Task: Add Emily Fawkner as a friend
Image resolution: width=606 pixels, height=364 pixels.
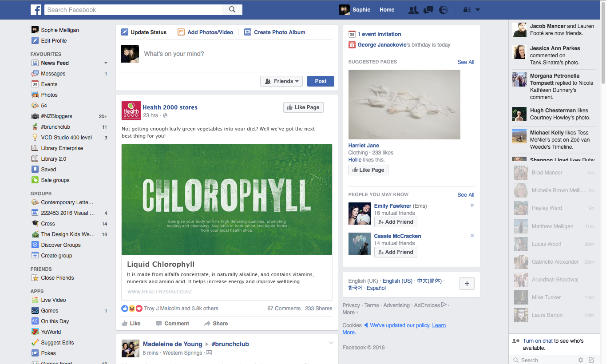Action: click(x=396, y=222)
